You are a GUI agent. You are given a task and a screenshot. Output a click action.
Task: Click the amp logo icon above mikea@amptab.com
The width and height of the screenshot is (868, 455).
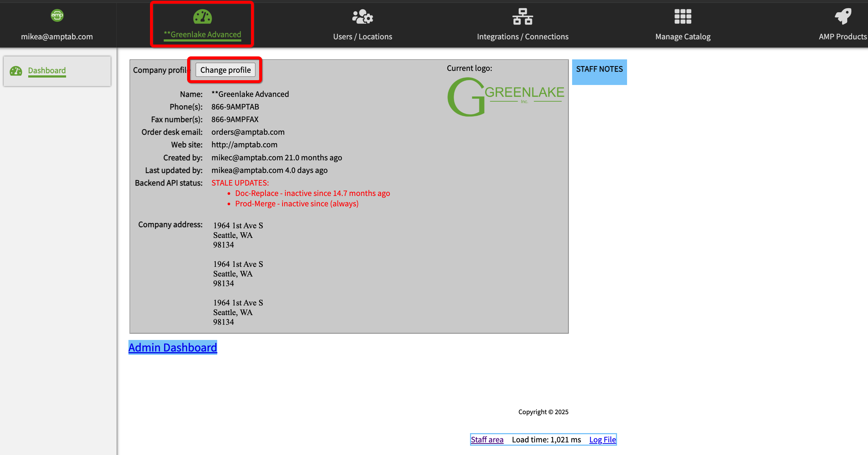(x=57, y=16)
